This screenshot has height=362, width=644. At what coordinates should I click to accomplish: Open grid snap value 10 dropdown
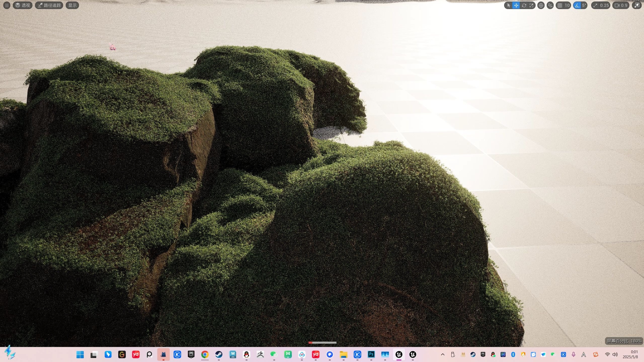click(567, 5)
